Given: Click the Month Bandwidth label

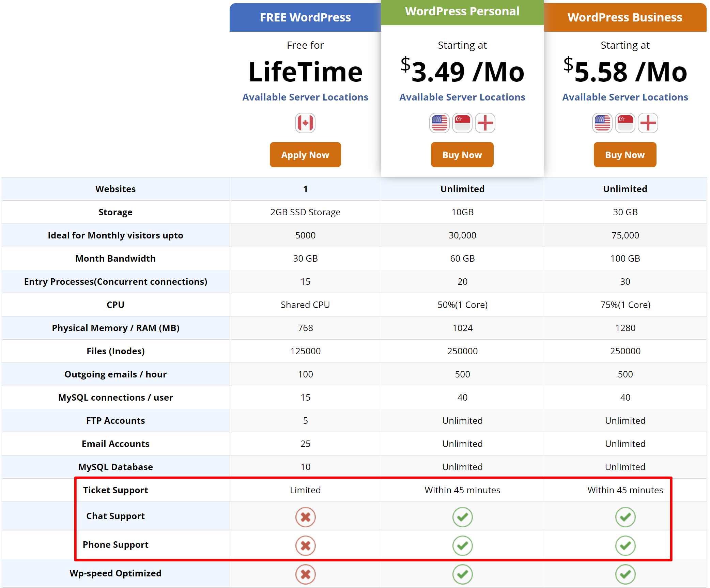Looking at the screenshot, I should (115, 259).
